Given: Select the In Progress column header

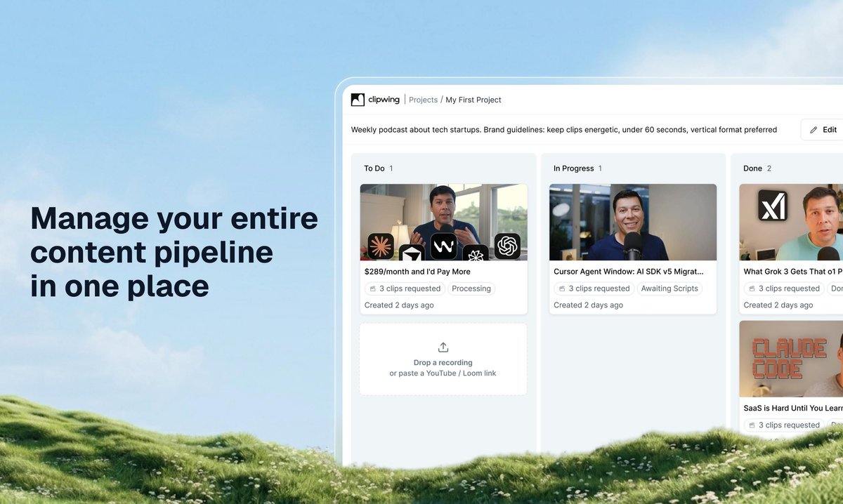Looking at the screenshot, I should 573,168.
